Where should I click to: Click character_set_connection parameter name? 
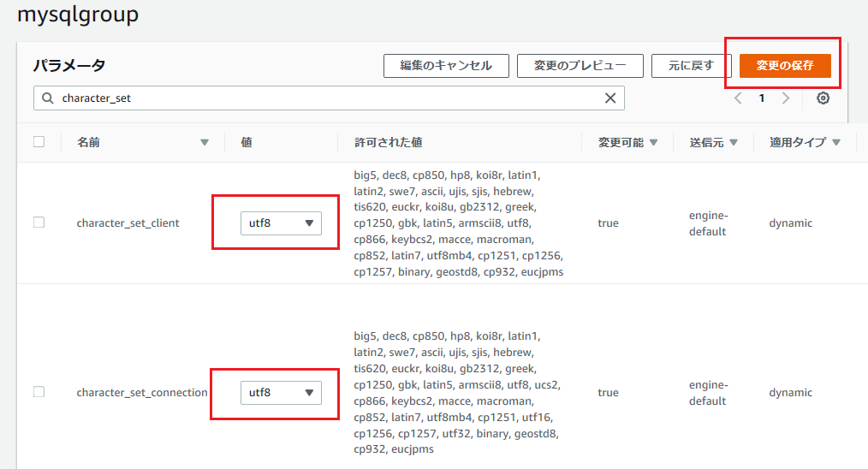point(142,393)
